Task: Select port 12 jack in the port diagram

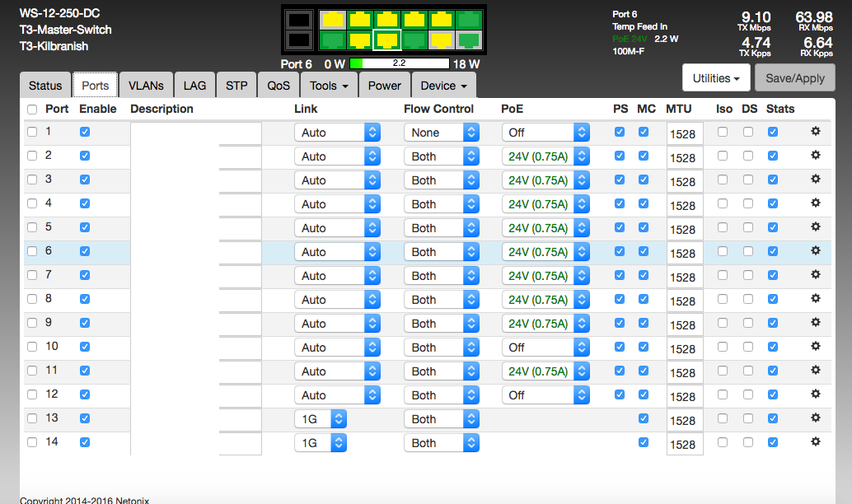Action: [x=468, y=40]
